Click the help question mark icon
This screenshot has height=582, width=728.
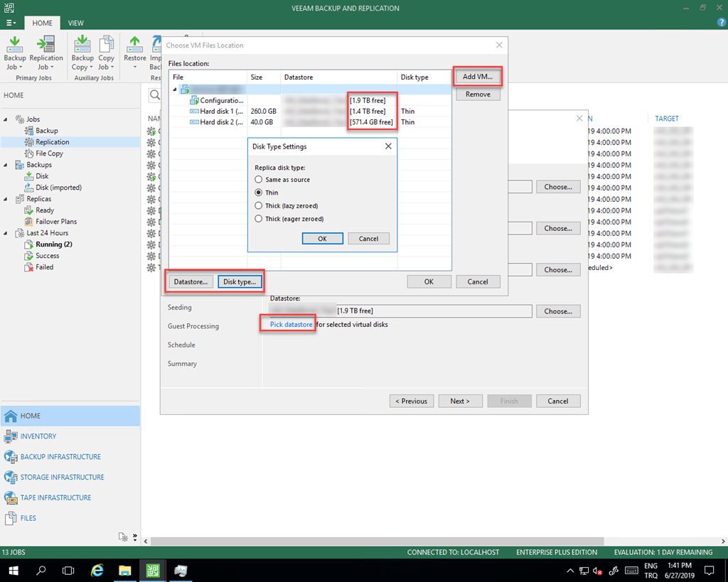click(722, 22)
